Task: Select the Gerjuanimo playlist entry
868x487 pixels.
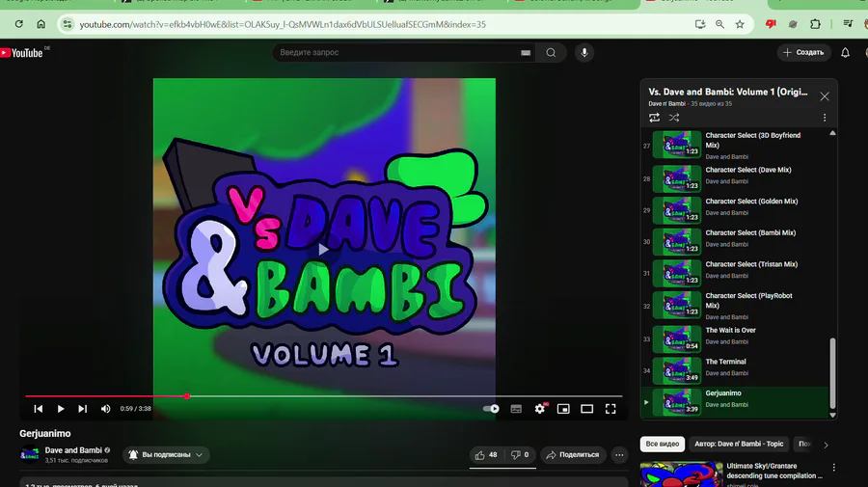Action: pos(735,401)
